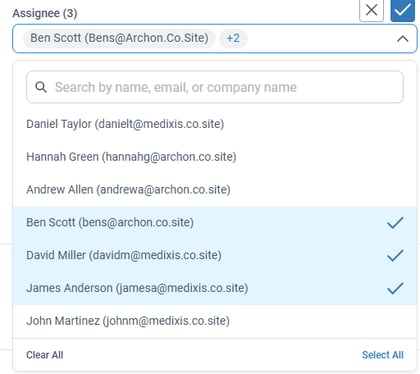Confirm selection with blue checkmark button

coord(403,10)
